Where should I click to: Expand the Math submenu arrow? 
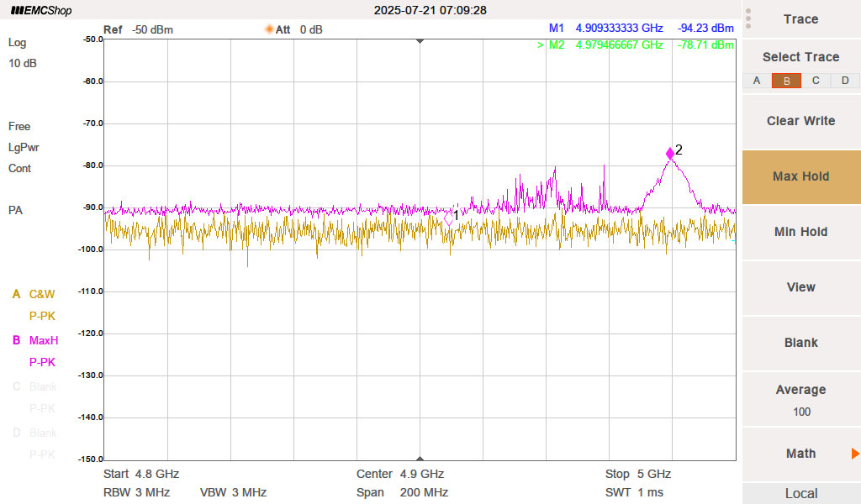tap(854, 454)
